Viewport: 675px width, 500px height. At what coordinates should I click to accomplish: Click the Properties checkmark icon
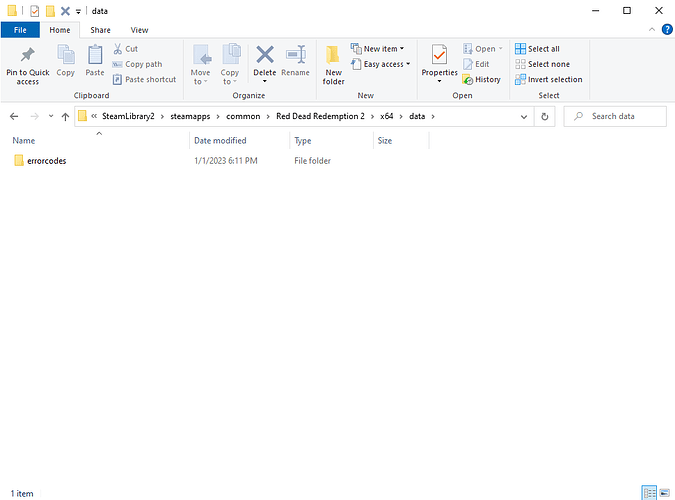click(439, 55)
